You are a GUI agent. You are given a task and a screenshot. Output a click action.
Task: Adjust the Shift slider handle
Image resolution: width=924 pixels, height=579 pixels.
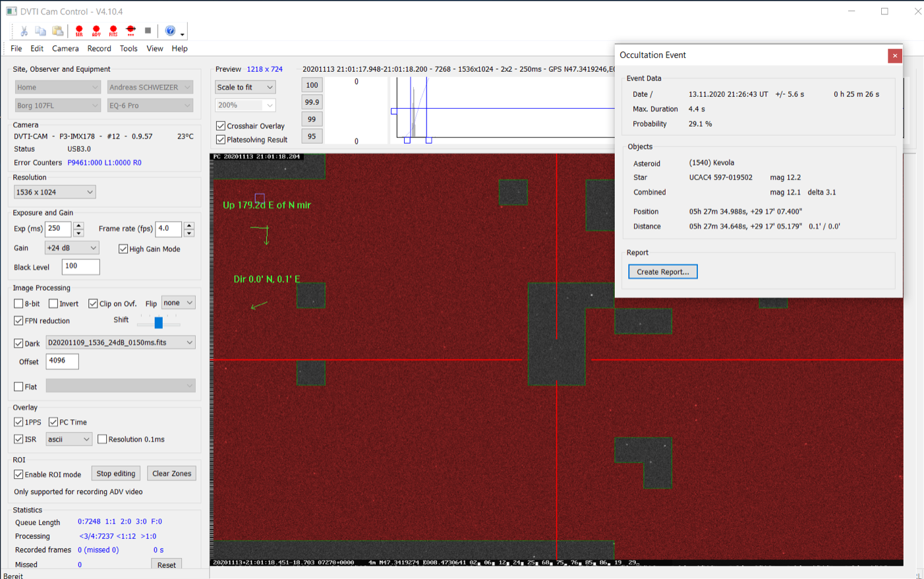point(158,322)
